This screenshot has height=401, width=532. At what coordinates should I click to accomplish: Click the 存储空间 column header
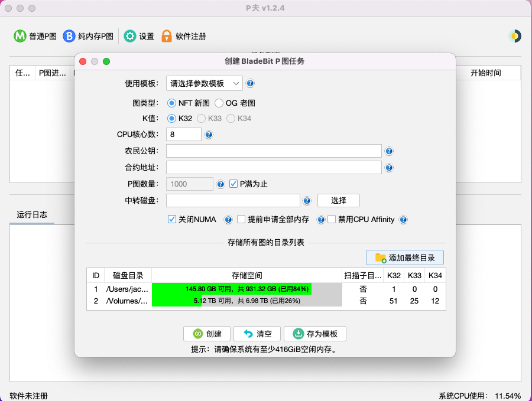[246, 275]
